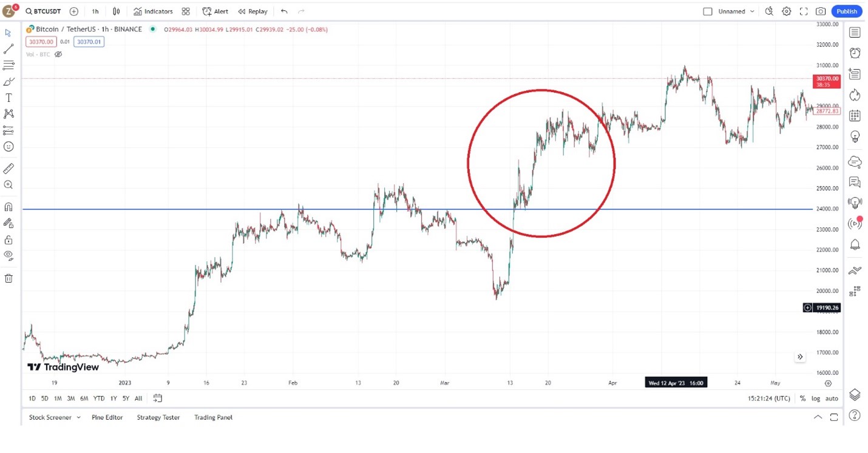This screenshot has width=868, height=453.
Task: Select the cursor arrow tool
Action: tap(8, 33)
